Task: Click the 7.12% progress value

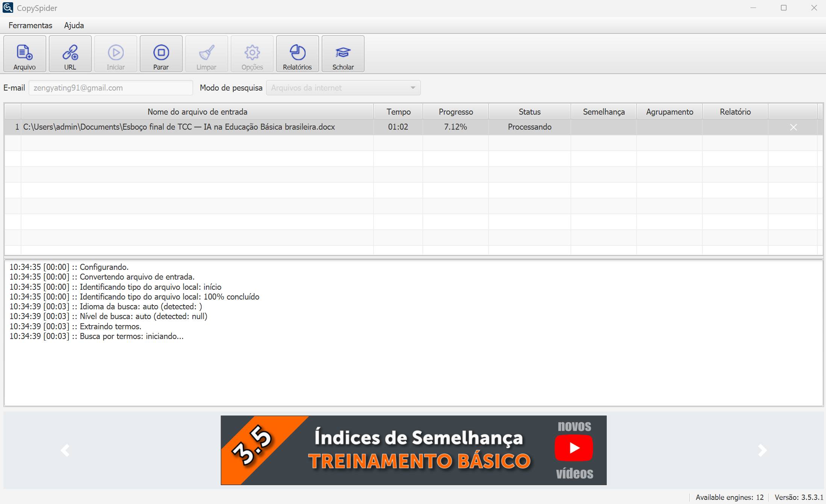Action: point(455,127)
